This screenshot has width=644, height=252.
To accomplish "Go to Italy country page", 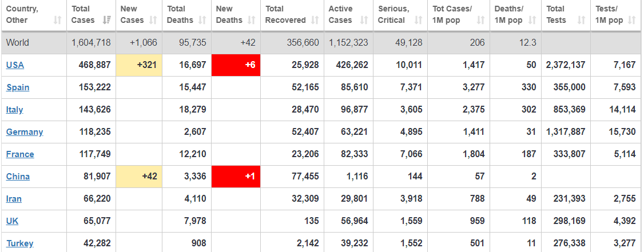I will pyautogui.click(x=15, y=110).
